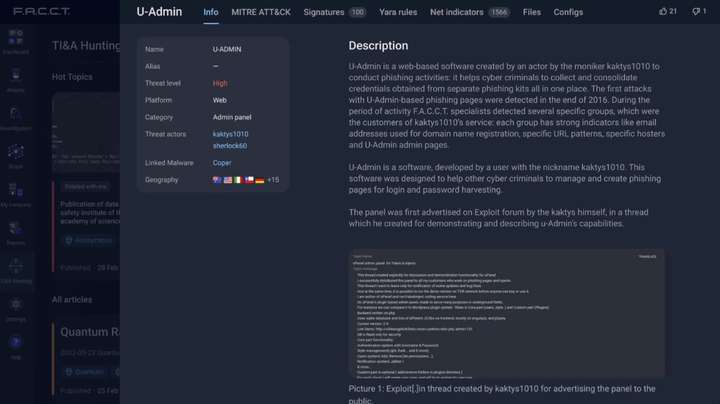Open the Yara rules tab
Image resolution: width=720 pixels, height=404 pixels.
coord(398,12)
